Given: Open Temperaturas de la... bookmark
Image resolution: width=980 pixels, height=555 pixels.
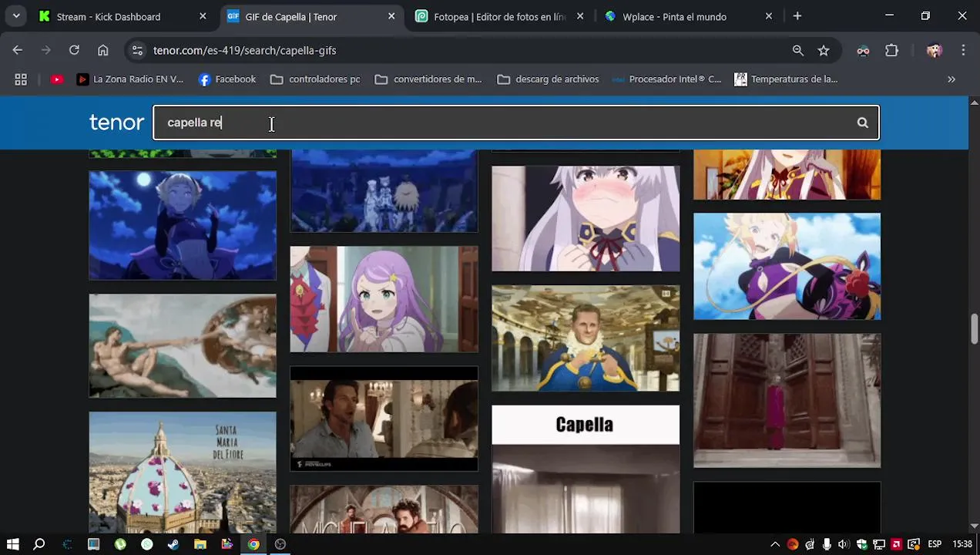Looking at the screenshot, I should [x=786, y=79].
